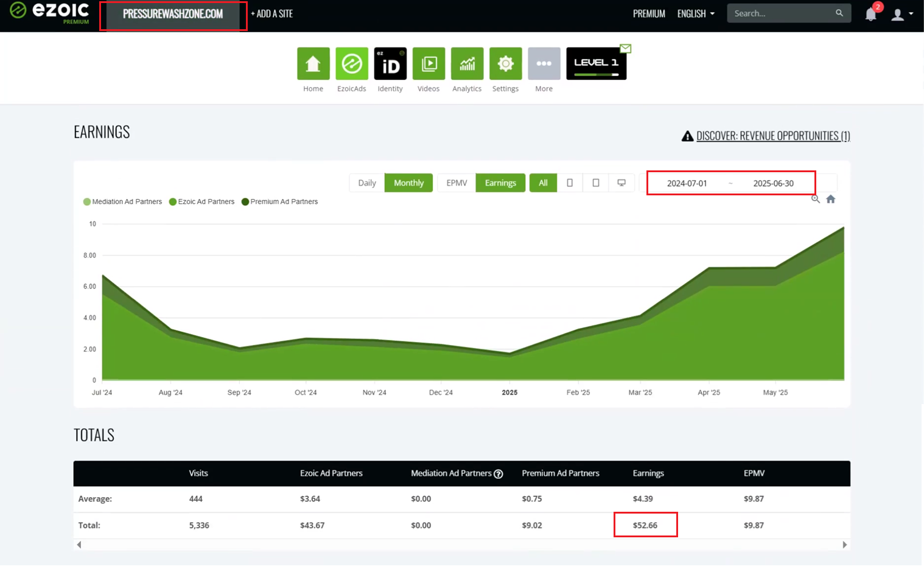Select All devices filter

click(543, 183)
